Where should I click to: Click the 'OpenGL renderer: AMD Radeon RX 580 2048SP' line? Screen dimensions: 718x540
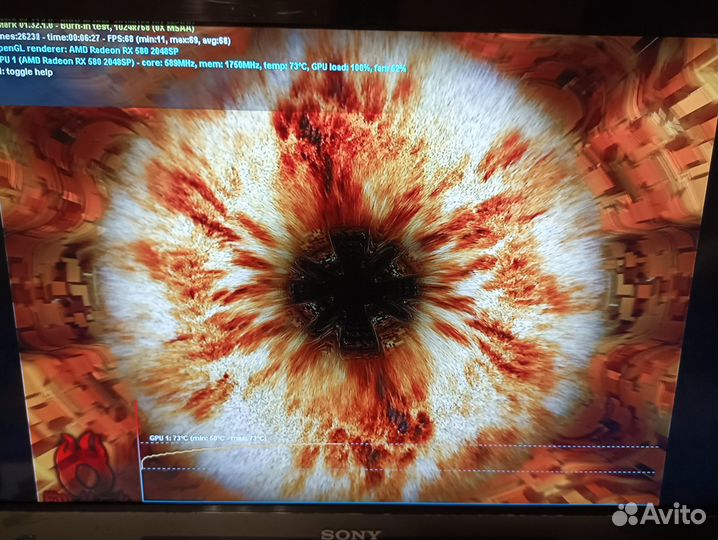(x=89, y=50)
